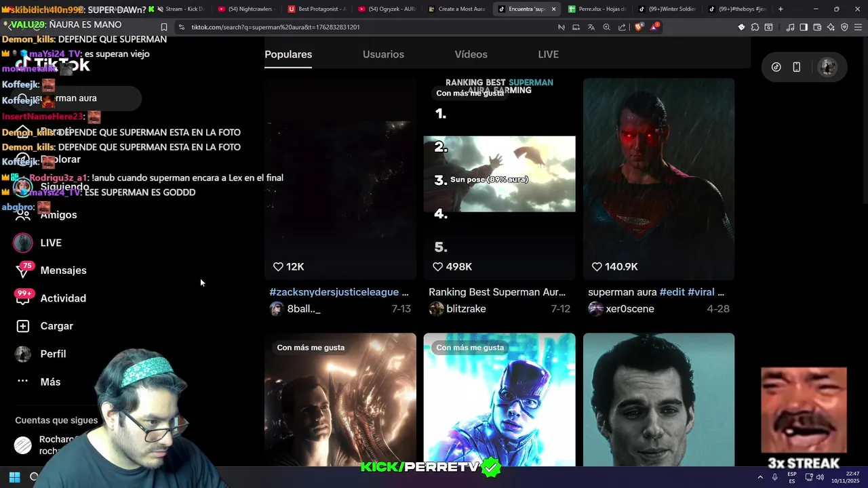Open the ESP language selector
The width and height of the screenshot is (868, 488).
[x=791, y=477]
